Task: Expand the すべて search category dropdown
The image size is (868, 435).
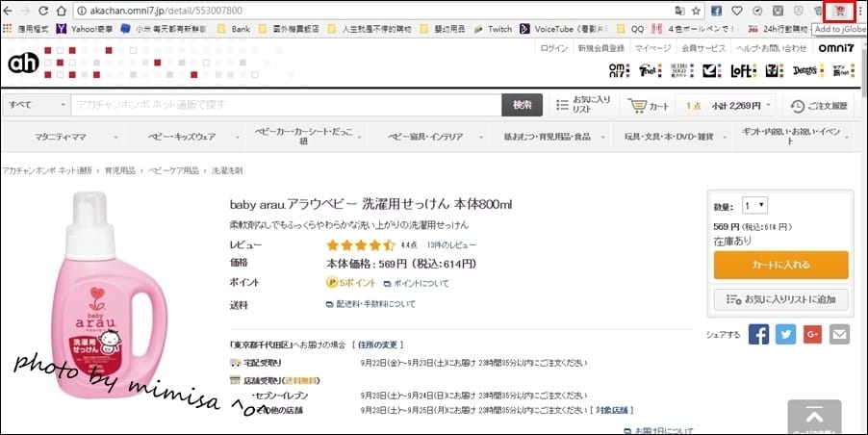Action: [x=37, y=105]
